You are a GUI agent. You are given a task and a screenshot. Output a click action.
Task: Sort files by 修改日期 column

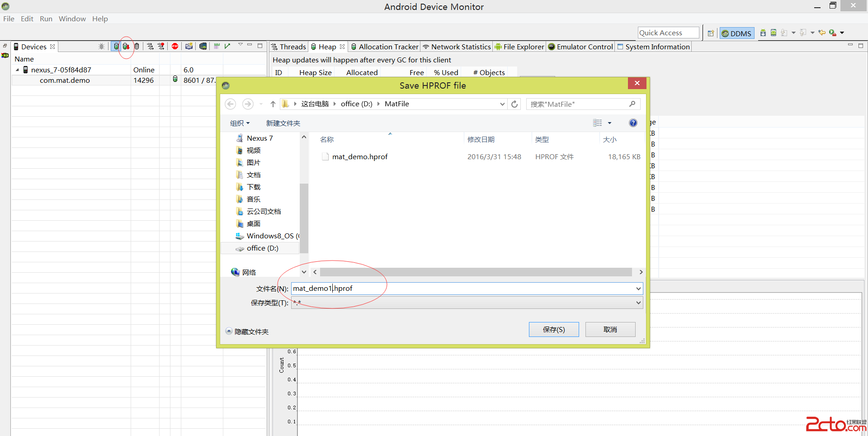pyautogui.click(x=481, y=139)
